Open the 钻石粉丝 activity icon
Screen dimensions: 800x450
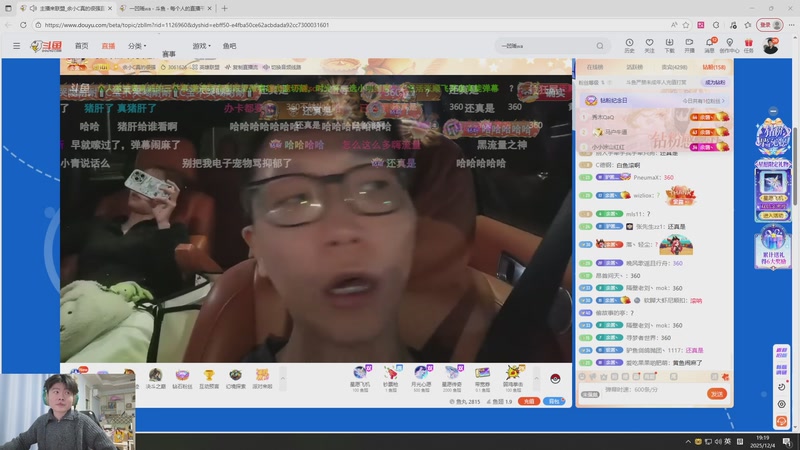point(182,378)
